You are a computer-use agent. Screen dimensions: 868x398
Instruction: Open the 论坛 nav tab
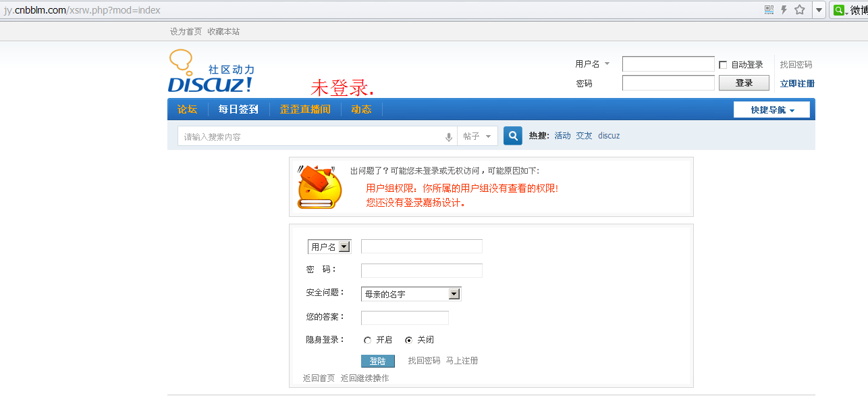point(187,109)
